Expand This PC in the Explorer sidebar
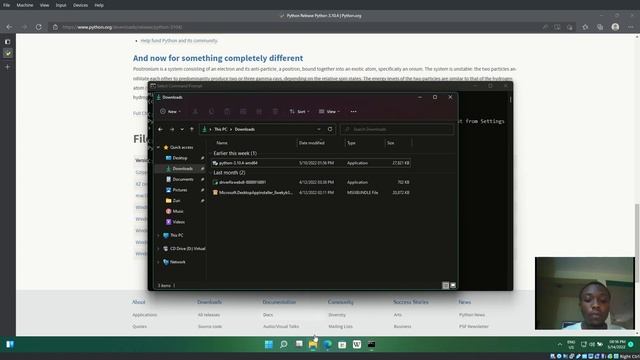 tap(158, 236)
